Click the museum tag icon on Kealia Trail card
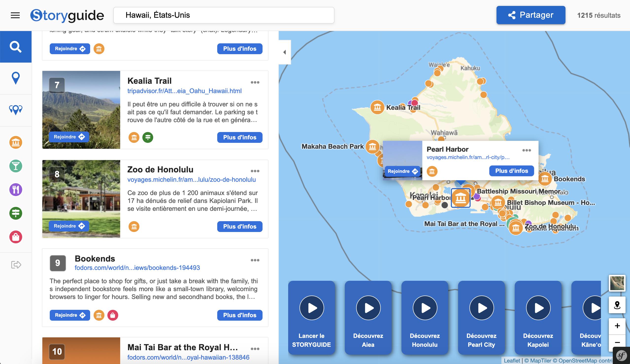The height and width of the screenshot is (364, 630). pyautogui.click(x=134, y=137)
